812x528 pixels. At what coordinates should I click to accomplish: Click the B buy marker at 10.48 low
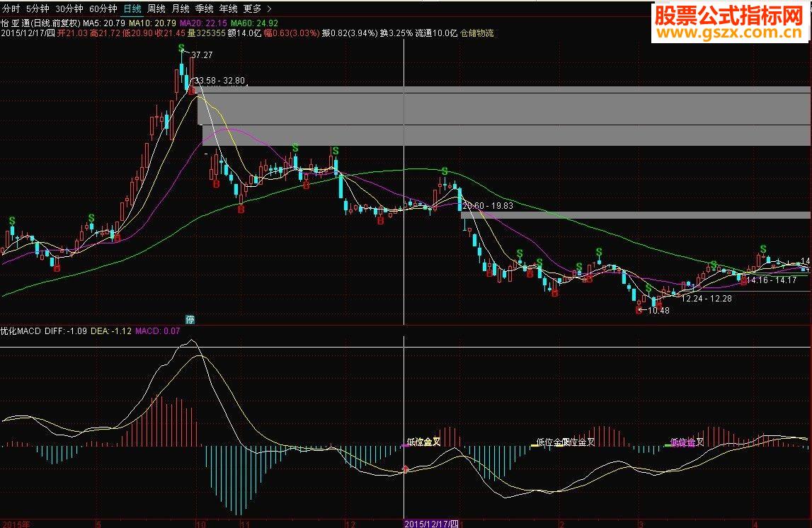[x=639, y=310]
